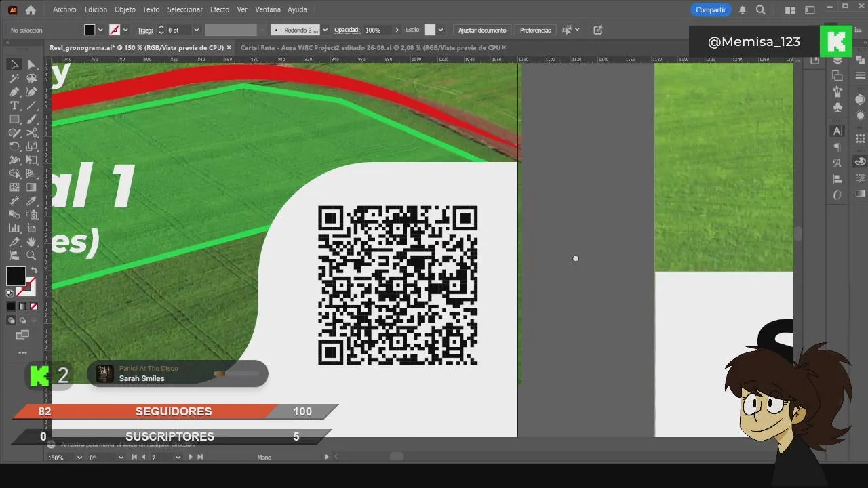The image size is (868, 488).
Task: Open Preferencias button
Action: 535,30
